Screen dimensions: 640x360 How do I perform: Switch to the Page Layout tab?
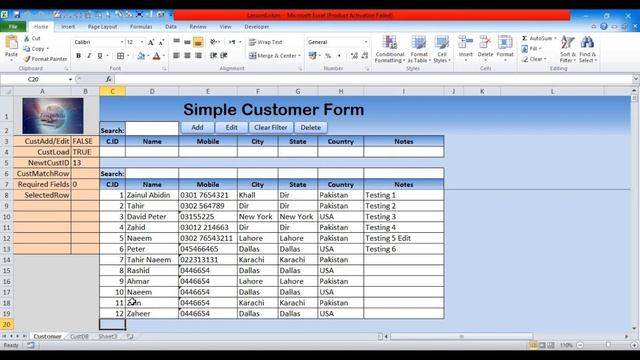[x=102, y=27]
